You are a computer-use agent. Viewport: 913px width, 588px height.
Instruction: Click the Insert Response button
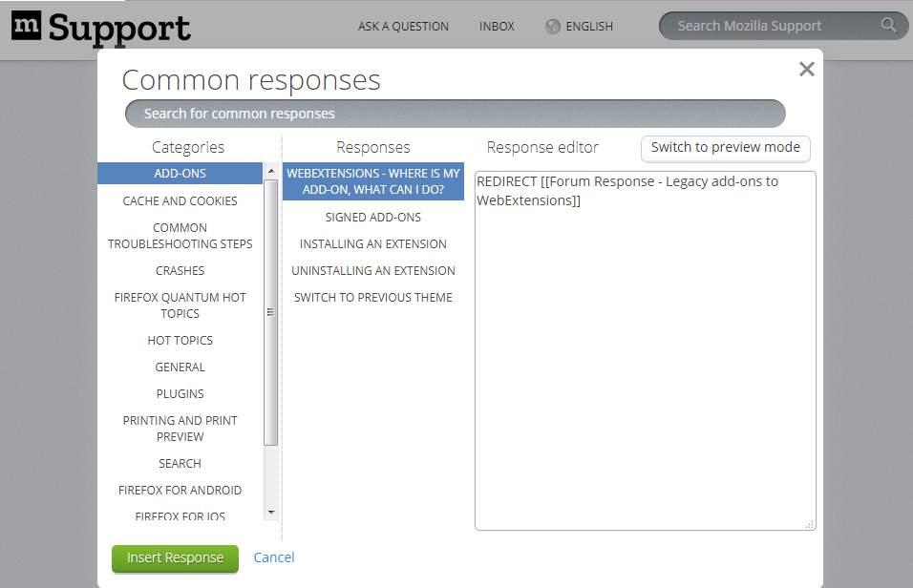point(175,557)
